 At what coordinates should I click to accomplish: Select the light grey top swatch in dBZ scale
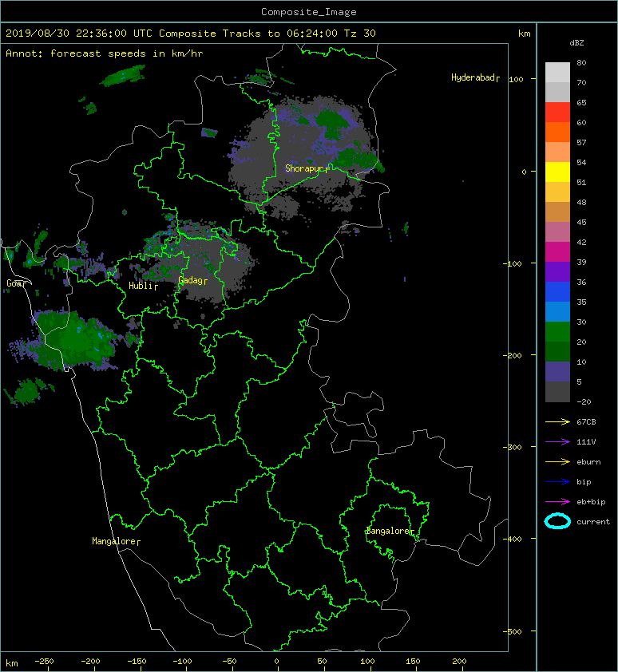pos(557,73)
